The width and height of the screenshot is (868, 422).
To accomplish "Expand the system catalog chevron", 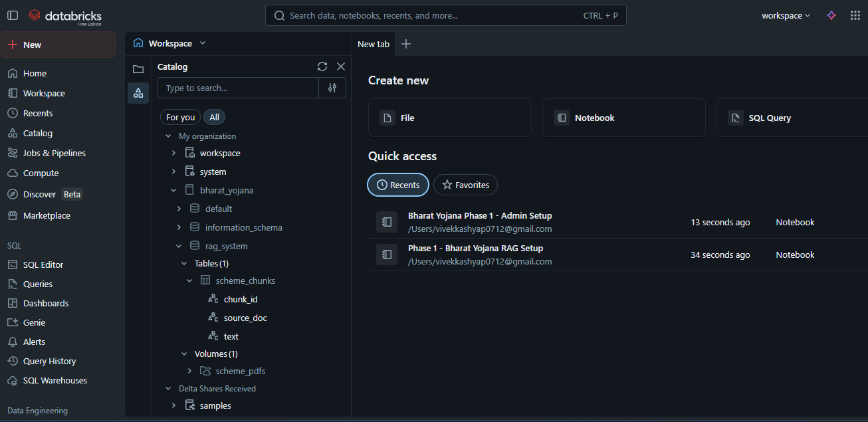I will pos(173,171).
